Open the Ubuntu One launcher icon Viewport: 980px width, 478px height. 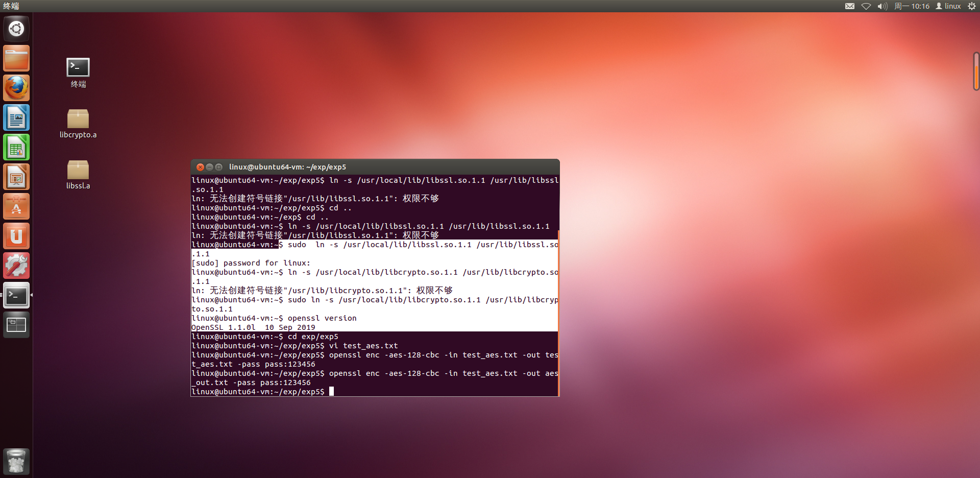[x=16, y=236]
